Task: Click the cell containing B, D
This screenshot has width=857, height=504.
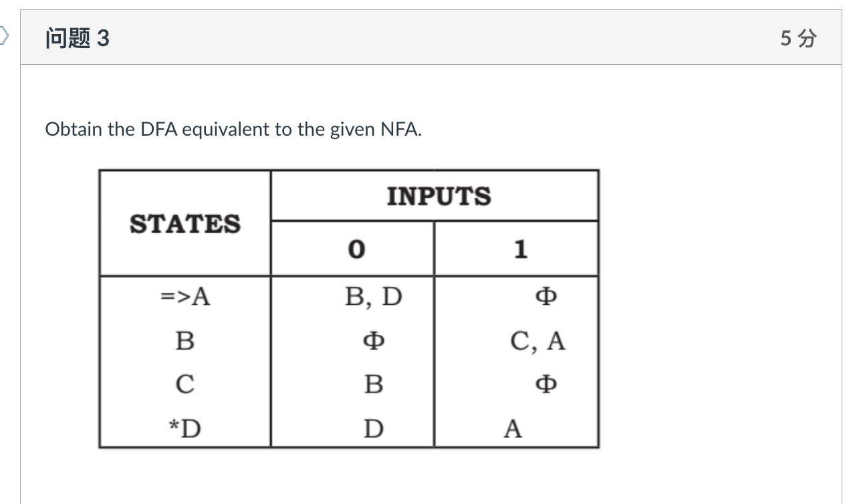Action: pos(374,297)
